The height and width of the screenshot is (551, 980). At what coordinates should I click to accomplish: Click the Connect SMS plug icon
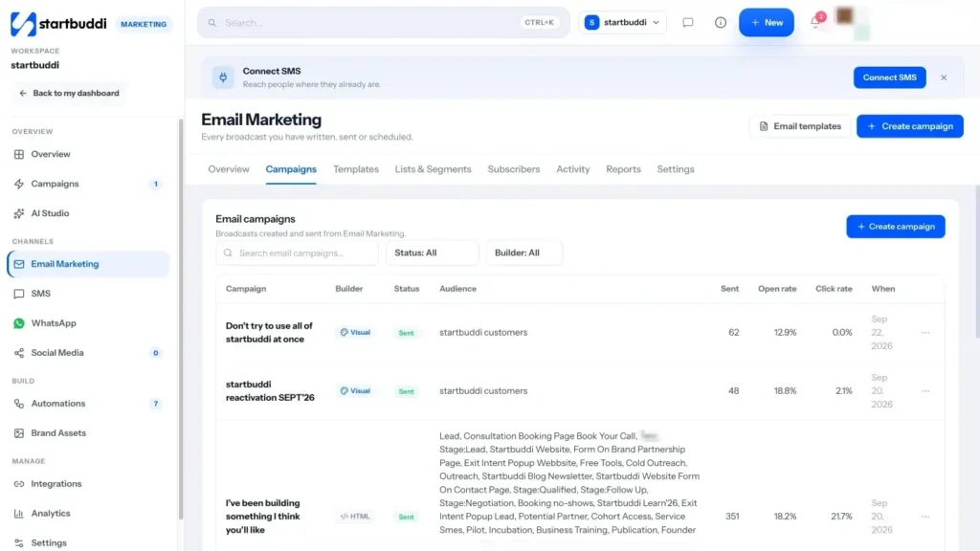pos(223,77)
